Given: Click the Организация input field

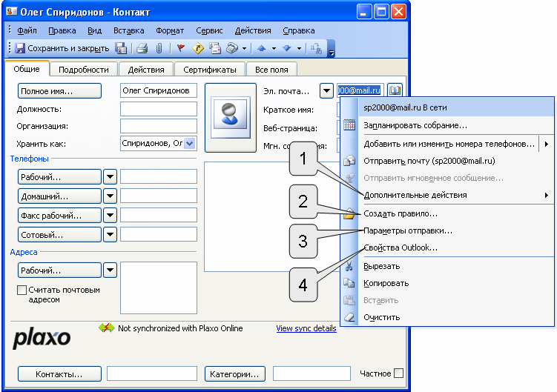Looking at the screenshot, I should 159,126.
